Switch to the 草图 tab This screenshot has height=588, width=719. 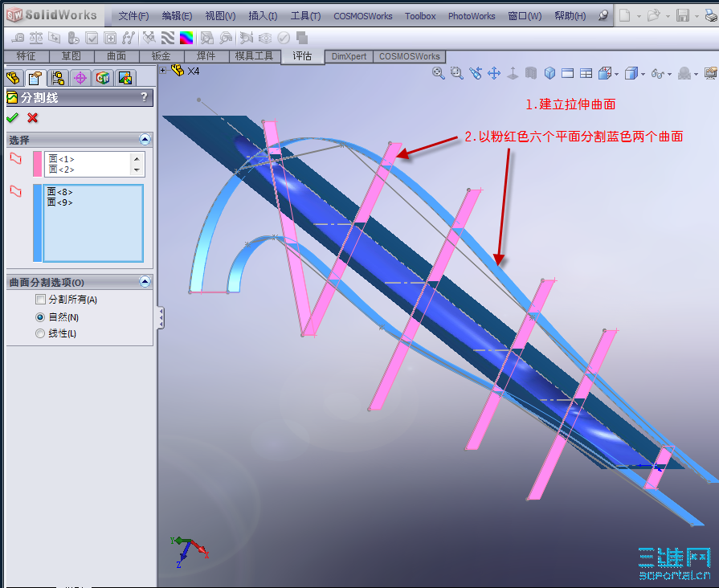[x=71, y=56]
